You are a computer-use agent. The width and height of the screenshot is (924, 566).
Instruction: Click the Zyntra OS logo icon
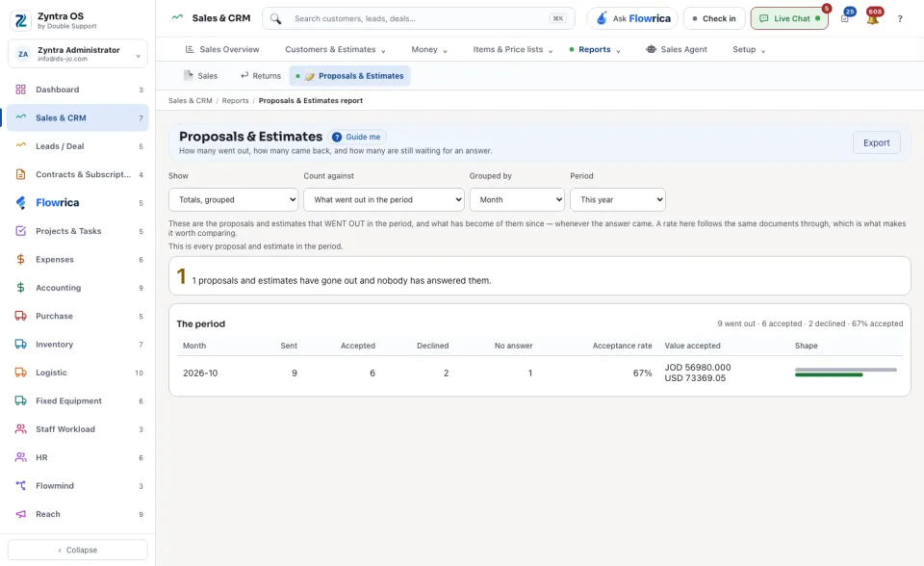[20, 20]
